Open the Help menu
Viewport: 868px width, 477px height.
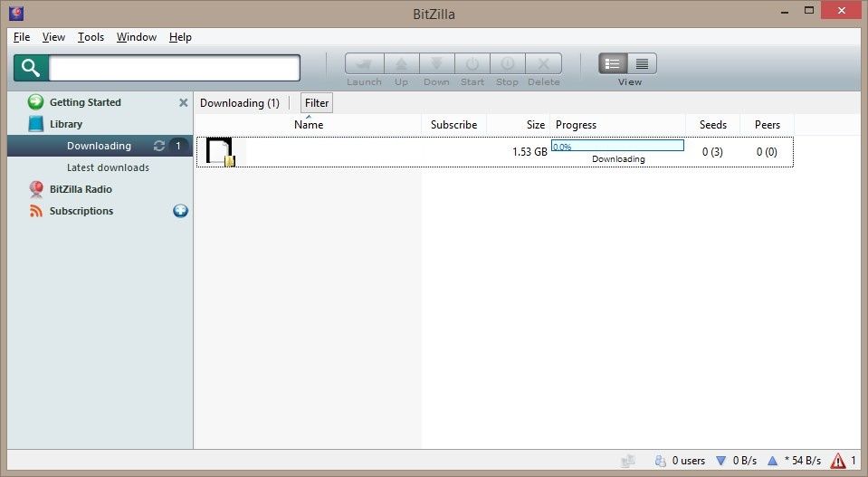[x=180, y=37]
